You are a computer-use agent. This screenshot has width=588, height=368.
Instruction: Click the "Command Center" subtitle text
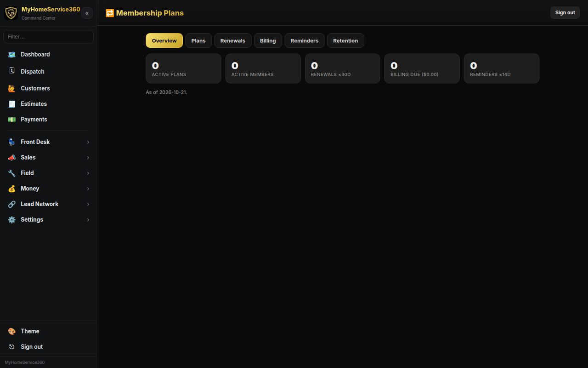click(x=39, y=18)
